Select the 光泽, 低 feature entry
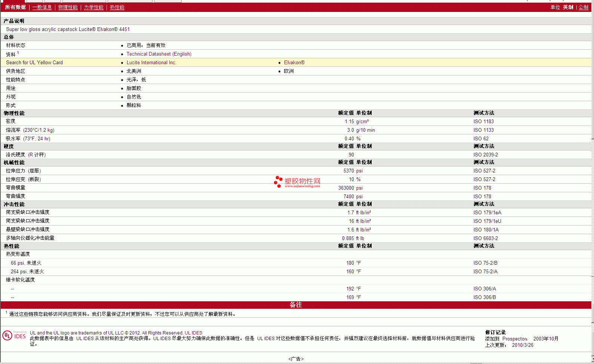This screenshot has width=594, height=364. (x=136, y=80)
